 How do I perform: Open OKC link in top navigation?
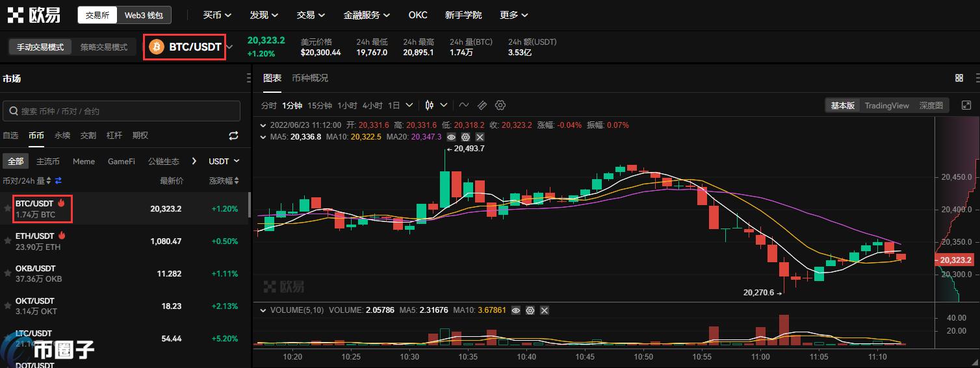point(418,15)
